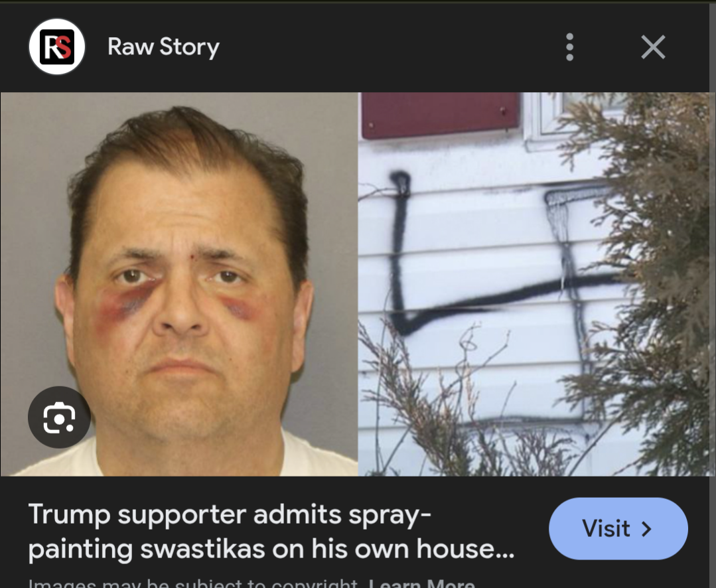Click the 'Images may be subject to copyright' notice
This screenshot has height=588, width=716.
click(193, 583)
